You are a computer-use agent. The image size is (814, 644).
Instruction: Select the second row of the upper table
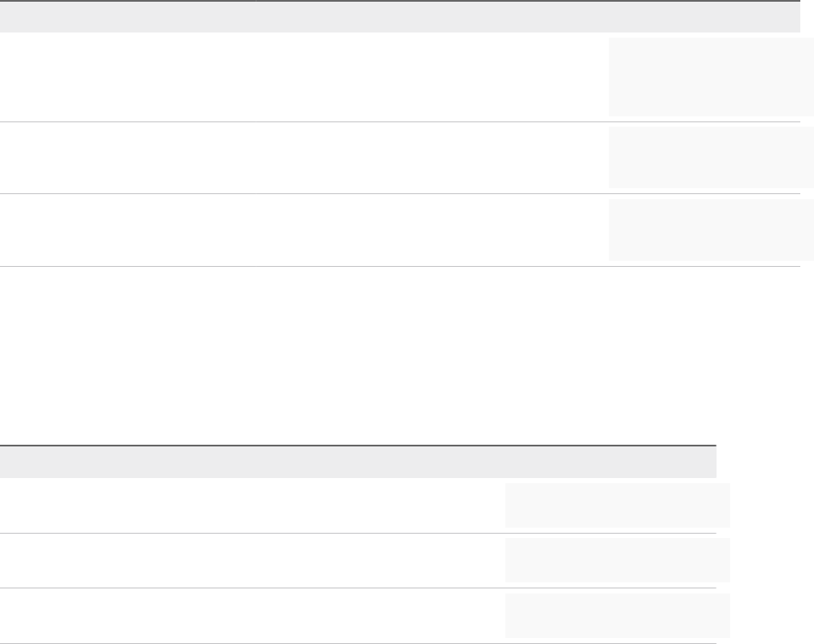tap(400, 158)
